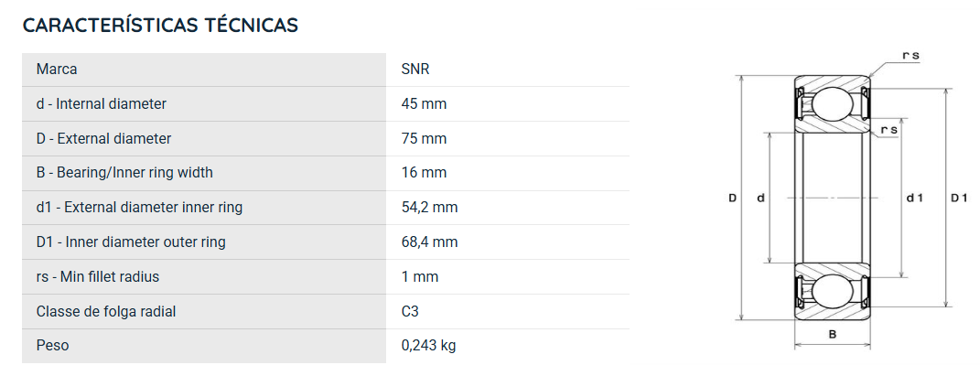Click the 75 mm external diameter value
The image size is (980, 376).
tap(424, 139)
